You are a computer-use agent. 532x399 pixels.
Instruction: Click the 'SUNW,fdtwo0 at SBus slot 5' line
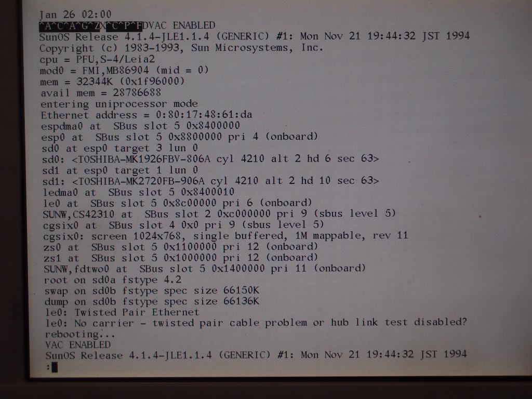[x=205, y=269]
